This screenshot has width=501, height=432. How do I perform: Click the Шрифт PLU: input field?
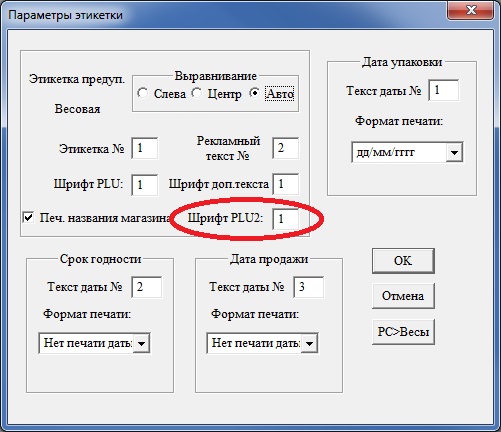tap(145, 185)
